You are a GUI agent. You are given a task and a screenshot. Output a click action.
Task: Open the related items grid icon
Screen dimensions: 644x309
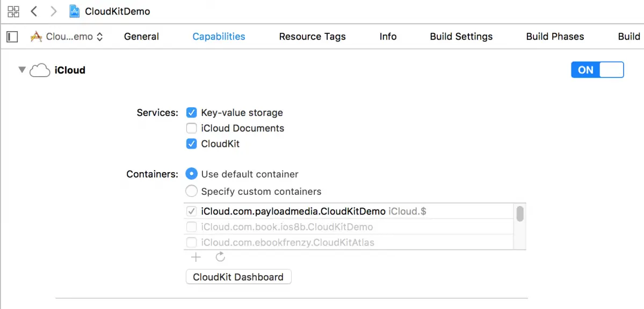click(13, 11)
